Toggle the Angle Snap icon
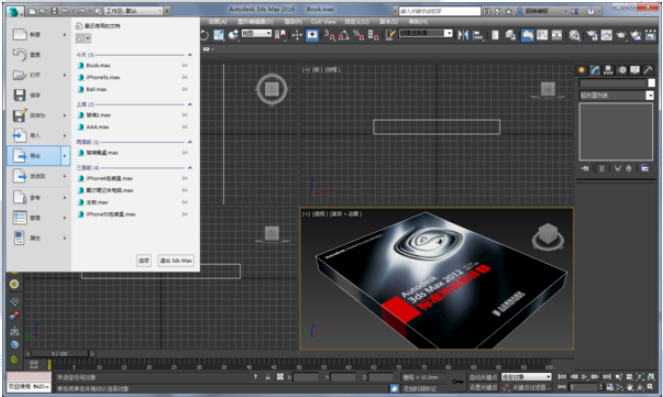This screenshot has height=397, width=663. point(344,35)
